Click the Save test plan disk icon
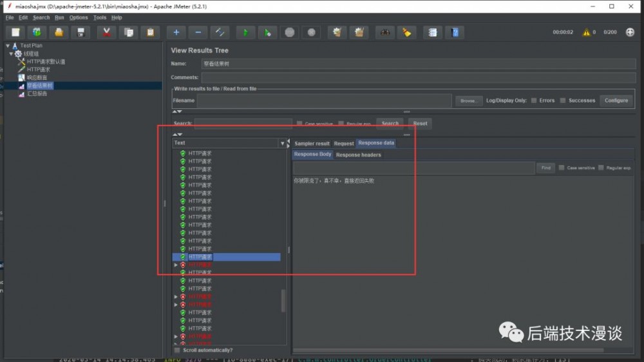This screenshot has width=644, height=362. point(80,32)
